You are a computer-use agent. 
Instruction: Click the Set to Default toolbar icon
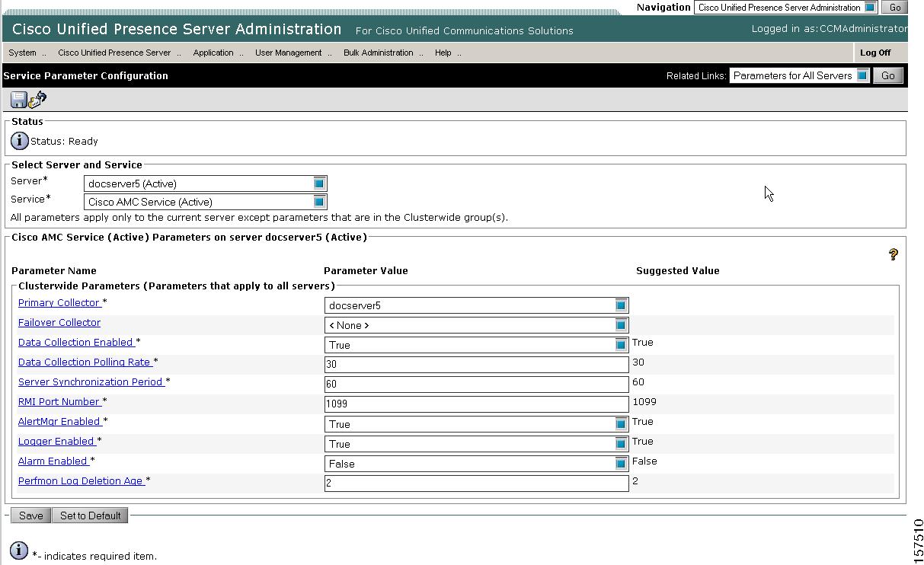(38, 100)
